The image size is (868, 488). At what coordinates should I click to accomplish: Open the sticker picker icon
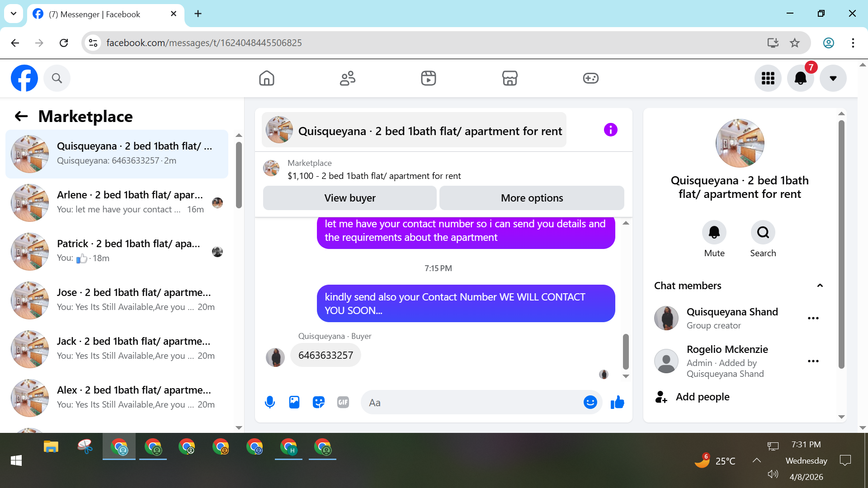click(319, 402)
